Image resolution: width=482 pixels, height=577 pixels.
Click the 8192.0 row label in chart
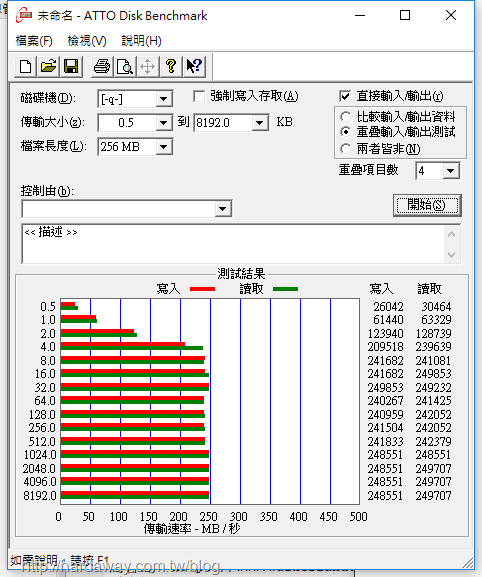40,496
